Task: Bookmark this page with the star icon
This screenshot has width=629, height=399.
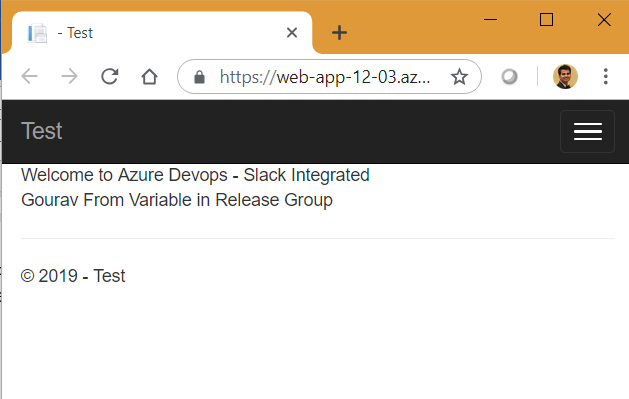Action: click(x=459, y=77)
